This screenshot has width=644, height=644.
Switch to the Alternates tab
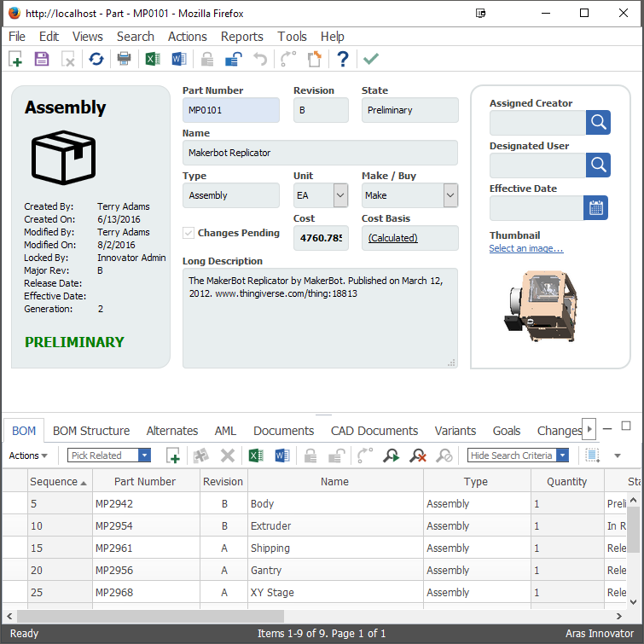172,431
